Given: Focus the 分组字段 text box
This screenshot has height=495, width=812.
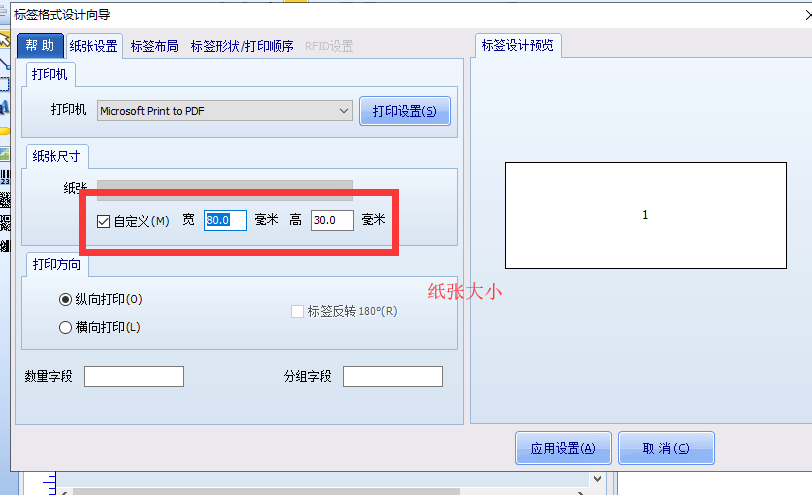Looking at the screenshot, I should click(x=392, y=376).
